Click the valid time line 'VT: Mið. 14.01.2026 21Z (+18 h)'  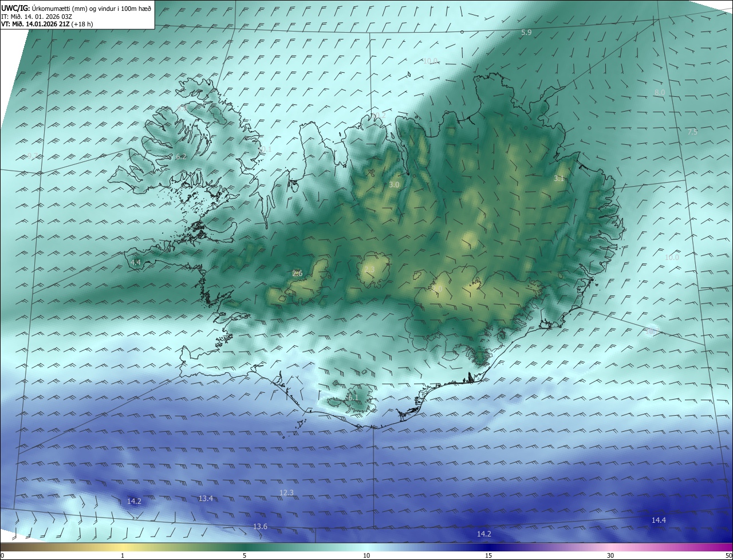[x=46, y=23]
